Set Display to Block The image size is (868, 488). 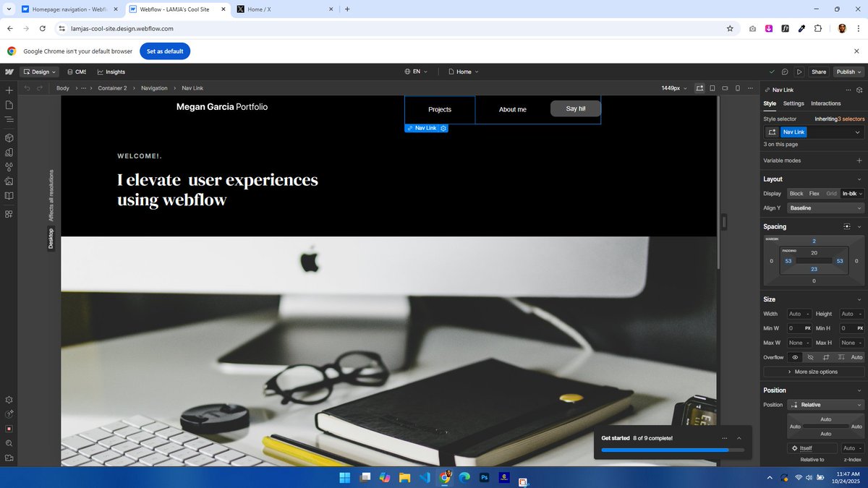pyautogui.click(x=796, y=193)
